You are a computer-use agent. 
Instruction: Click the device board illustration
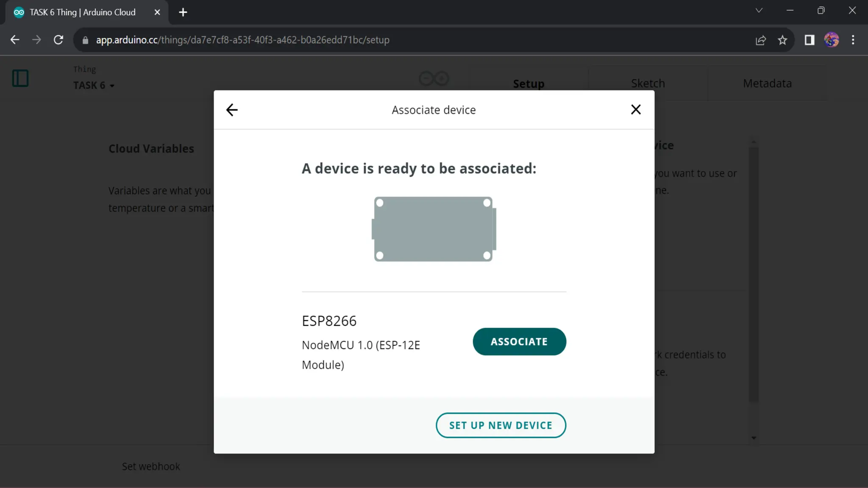[434, 229]
